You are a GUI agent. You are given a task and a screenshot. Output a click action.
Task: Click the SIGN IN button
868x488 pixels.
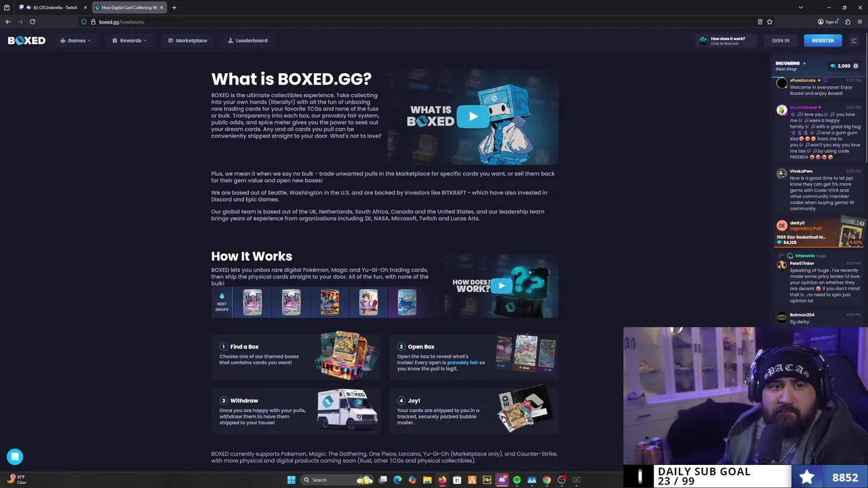pos(781,41)
